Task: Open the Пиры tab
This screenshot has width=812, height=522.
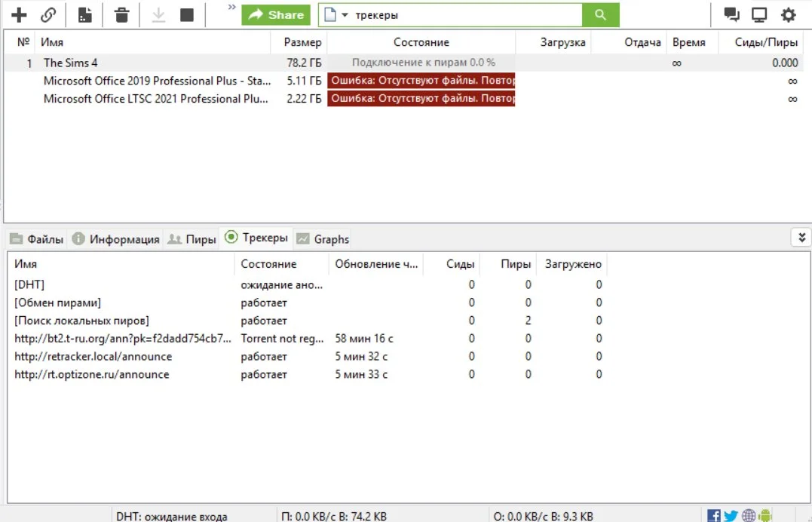Action: pos(192,239)
